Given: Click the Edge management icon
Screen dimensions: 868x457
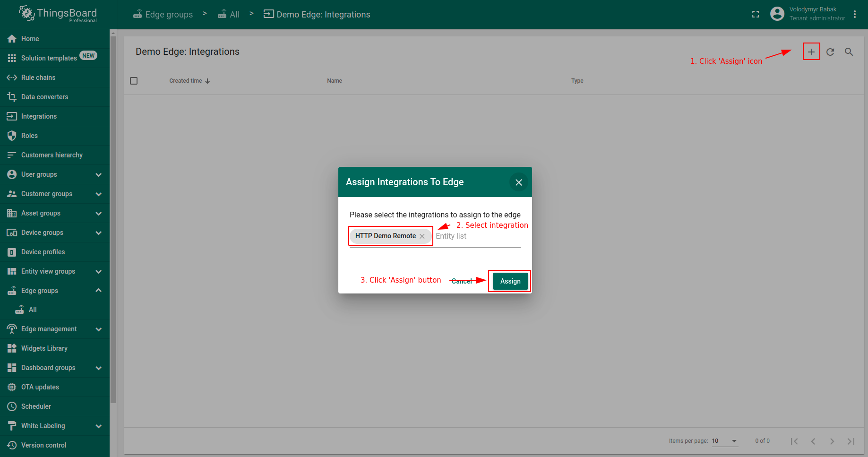Looking at the screenshot, I should 12,329.
